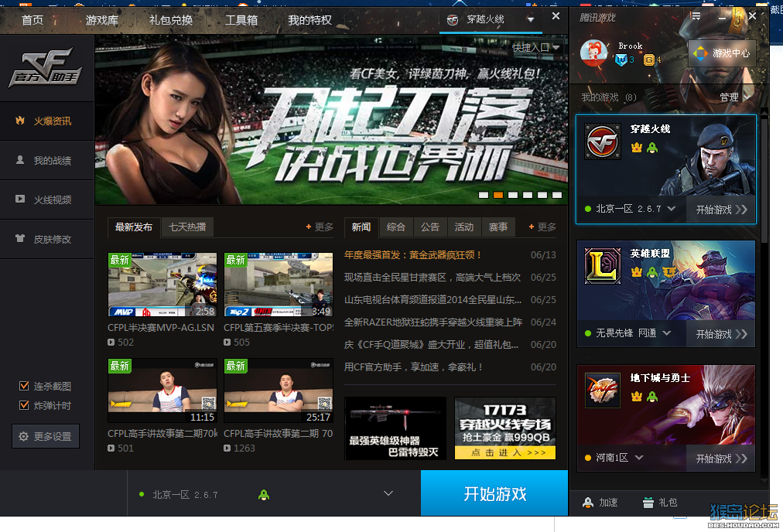The height and width of the screenshot is (532, 783).
Task: Open the 工具箱 top menu
Action: (241, 20)
